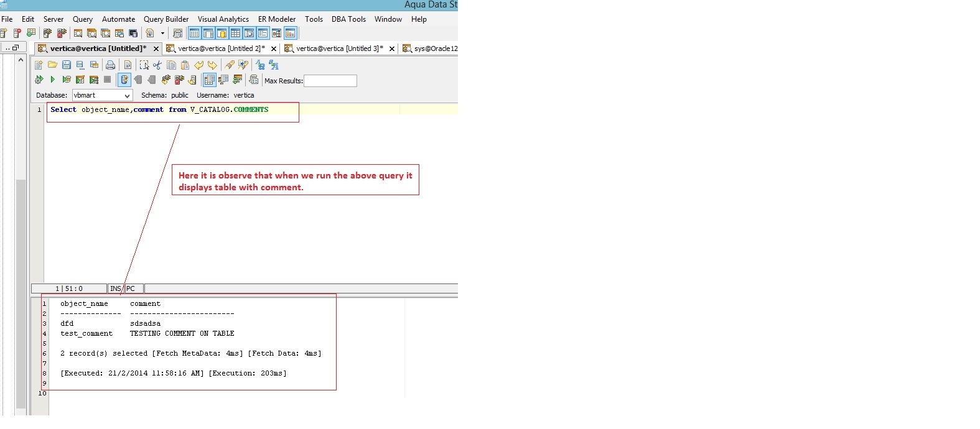
Task: Toggle the yellow cylinder panel button
Action: 222,33
